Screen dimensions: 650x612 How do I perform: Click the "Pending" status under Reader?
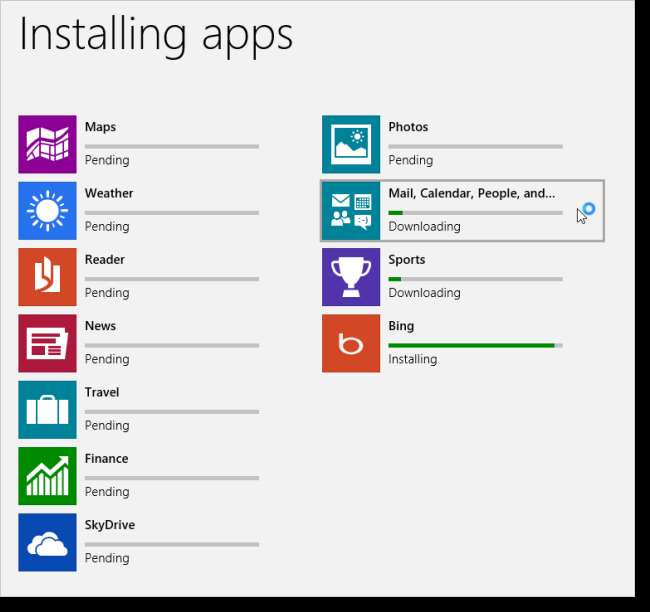[x=107, y=293]
